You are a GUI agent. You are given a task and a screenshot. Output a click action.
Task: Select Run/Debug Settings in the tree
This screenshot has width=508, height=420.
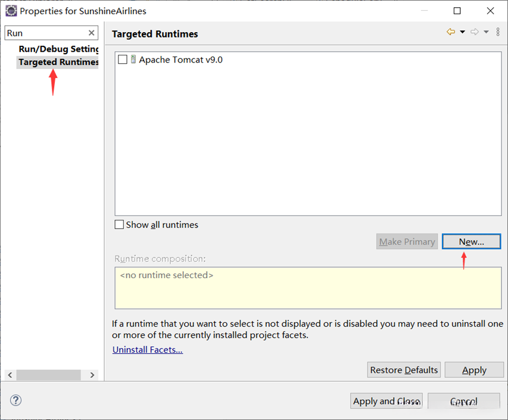point(58,49)
